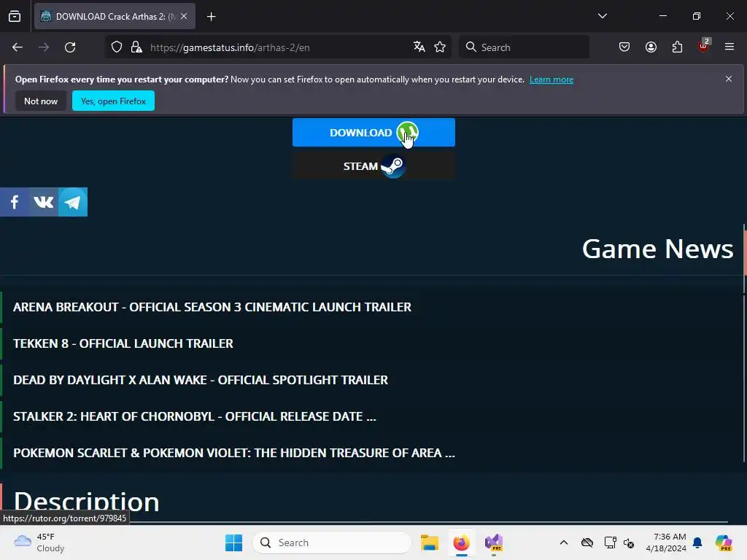
Task: Open Arena Breakout Season 3 trailer news
Action: tap(212, 307)
